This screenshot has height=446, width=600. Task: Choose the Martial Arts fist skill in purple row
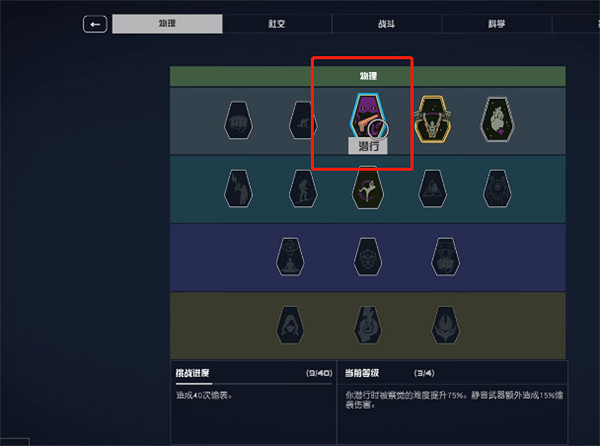point(445,257)
